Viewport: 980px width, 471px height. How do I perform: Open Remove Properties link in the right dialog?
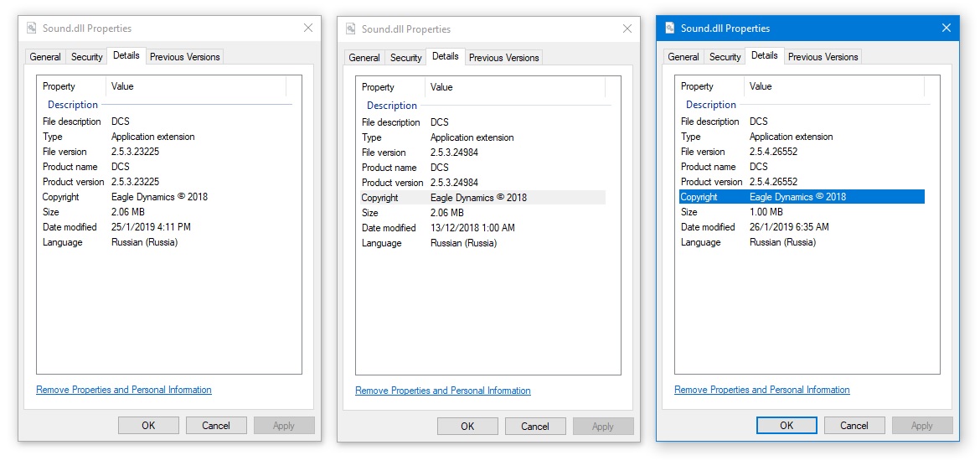[x=762, y=390]
